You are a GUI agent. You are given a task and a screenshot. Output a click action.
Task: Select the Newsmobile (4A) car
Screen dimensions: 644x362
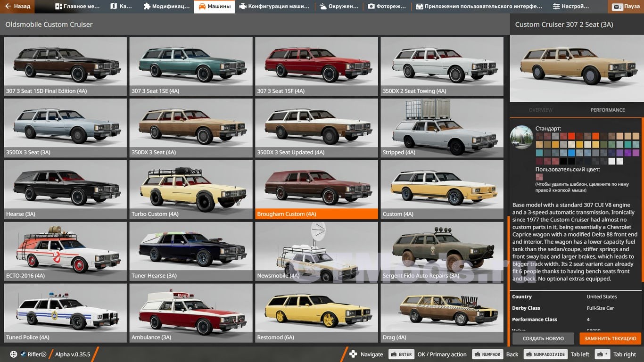(x=316, y=252)
